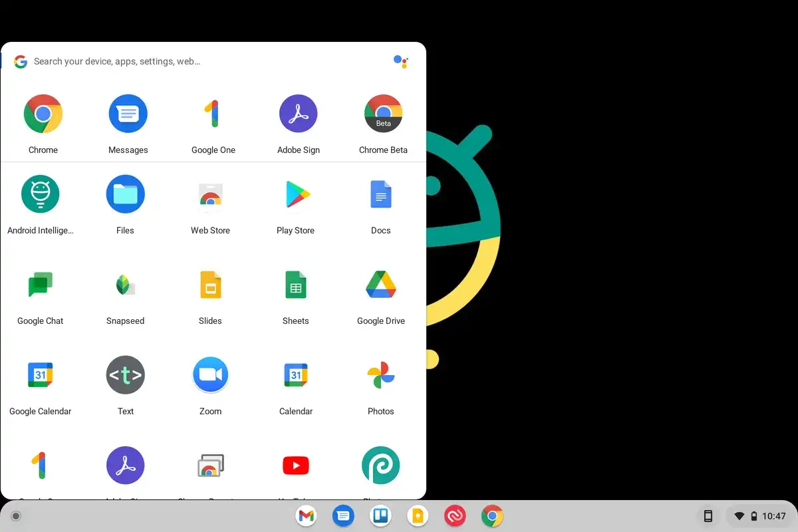Open Google One in the top row
This screenshot has height=532, width=798.
click(213, 114)
